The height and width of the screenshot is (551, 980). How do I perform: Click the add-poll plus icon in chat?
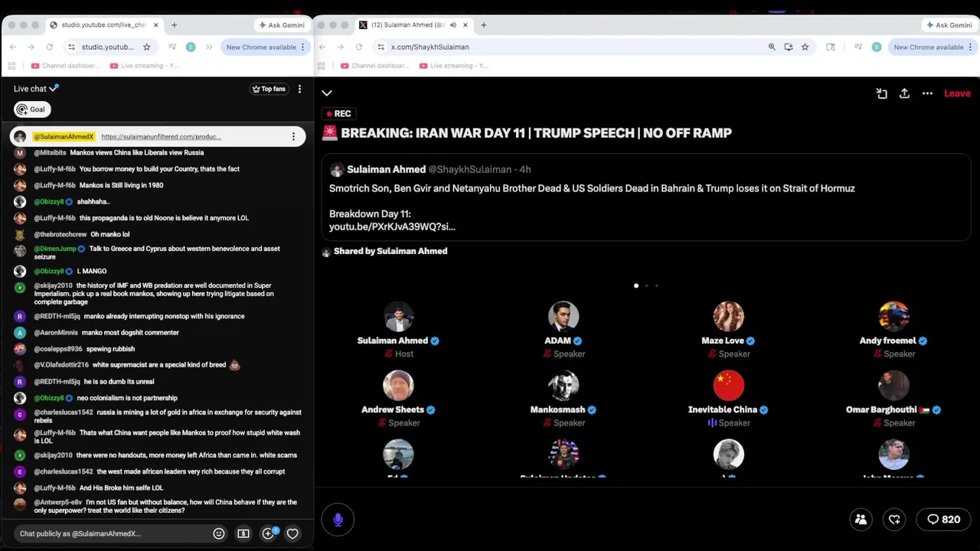click(268, 533)
